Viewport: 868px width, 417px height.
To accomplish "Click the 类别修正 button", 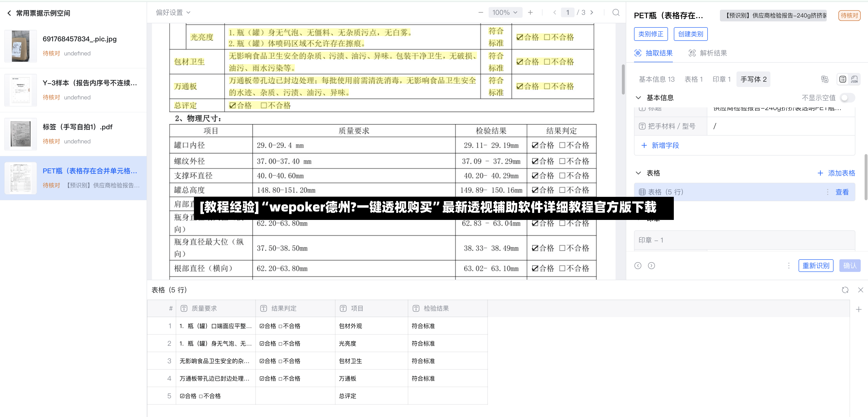I will [651, 34].
